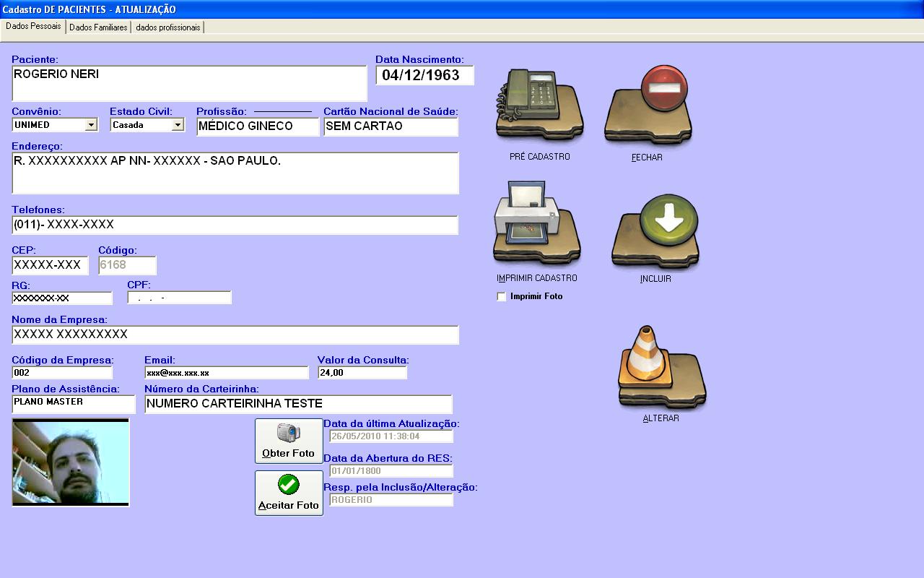Click the Data da última Atualização field
924x578 pixels.
[x=391, y=436]
